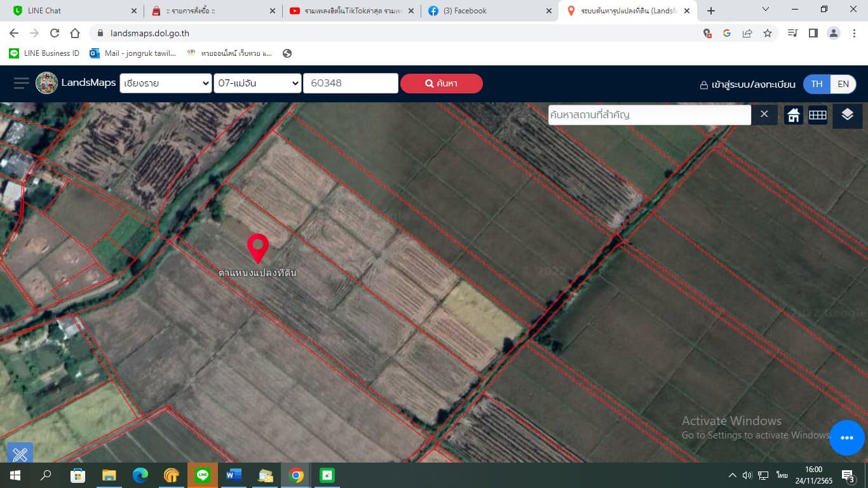Switch language to TH
The height and width of the screenshot is (488, 868).
pyautogui.click(x=817, y=84)
